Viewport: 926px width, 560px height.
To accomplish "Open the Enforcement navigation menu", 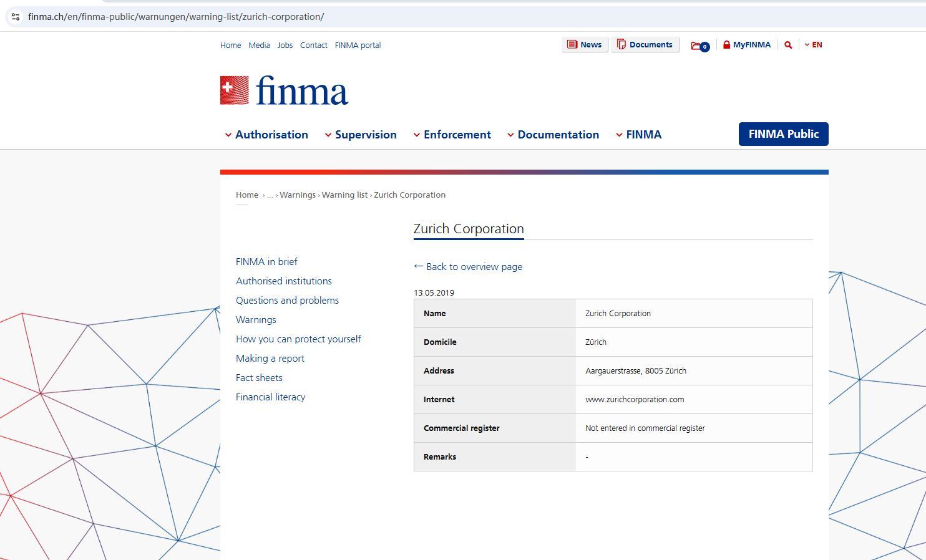I will click(452, 135).
